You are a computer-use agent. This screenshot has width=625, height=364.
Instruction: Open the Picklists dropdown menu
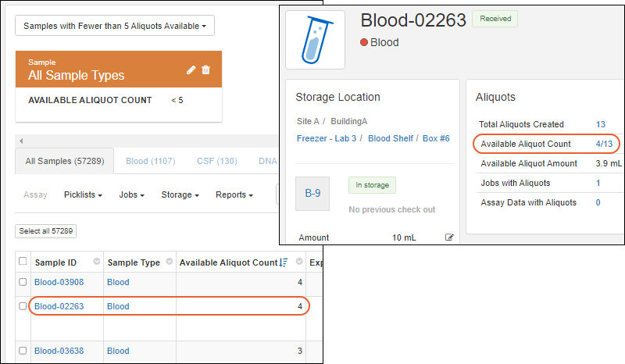pos(83,195)
